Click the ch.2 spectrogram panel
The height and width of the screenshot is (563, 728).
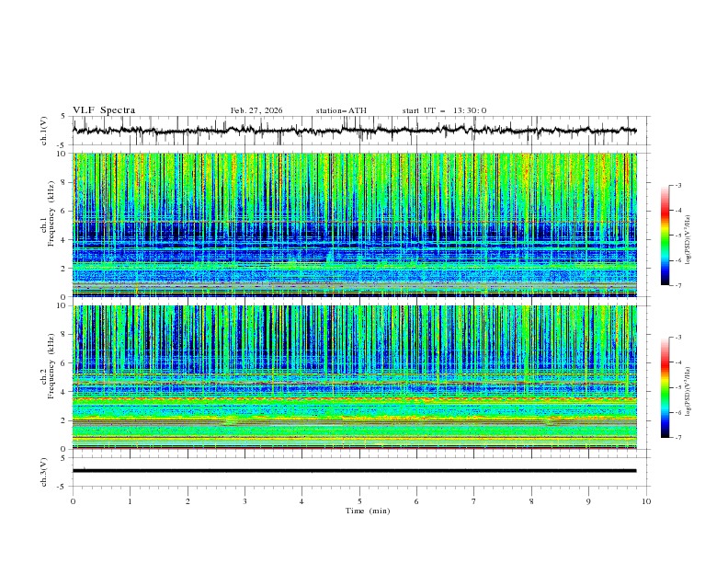pyautogui.click(x=354, y=377)
